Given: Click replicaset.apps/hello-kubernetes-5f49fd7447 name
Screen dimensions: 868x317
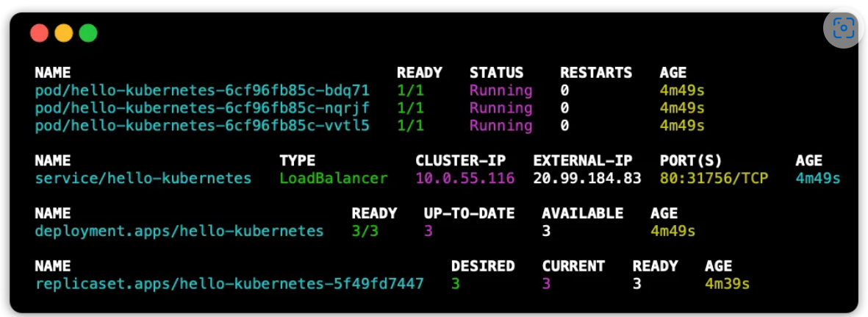Looking at the screenshot, I should coord(229,284).
